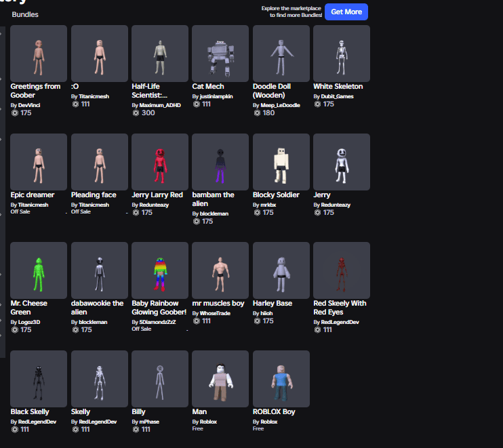Open the ROBLOX Boy bundle thumbnail
This screenshot has height=448, width=503.
tap(281, 379)
